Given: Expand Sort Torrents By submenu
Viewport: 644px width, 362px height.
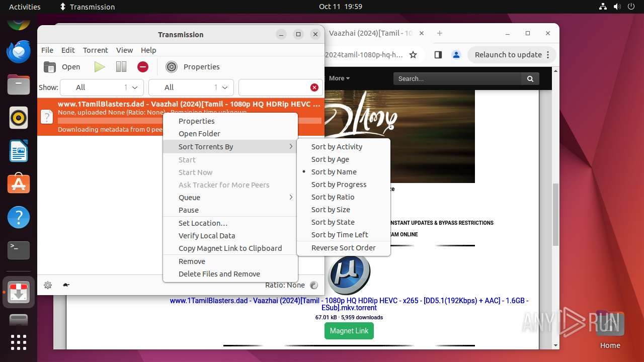Looking at the screenshot, I should 230,147.
